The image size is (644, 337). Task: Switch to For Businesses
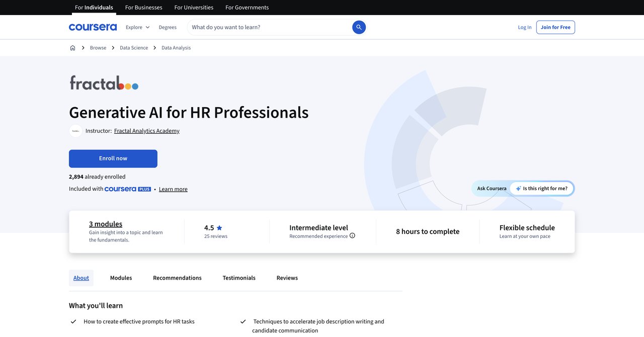click(x=143, y=8)
